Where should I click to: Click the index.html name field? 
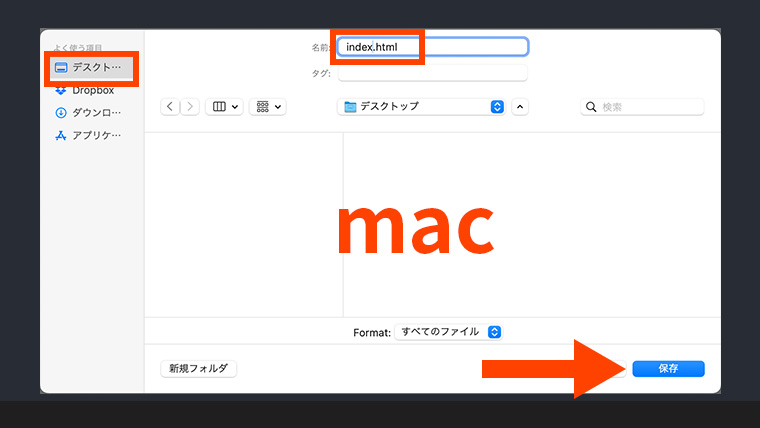pos(432,47)
